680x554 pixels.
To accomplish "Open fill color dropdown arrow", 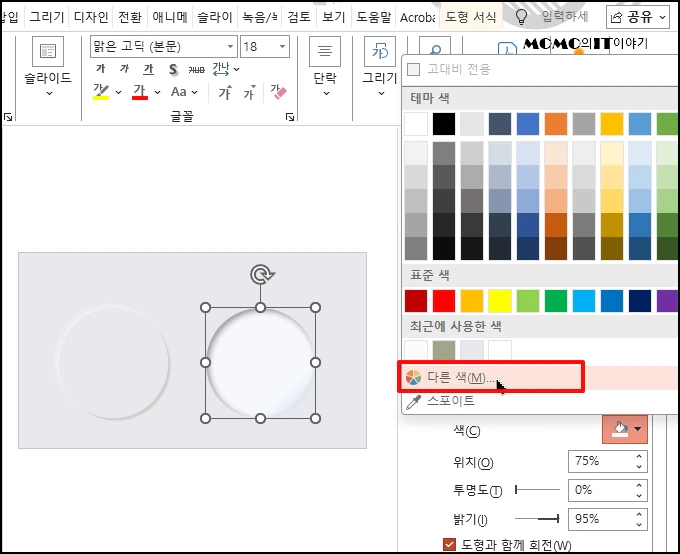I will pyautogui.click(x=638, y=429).
